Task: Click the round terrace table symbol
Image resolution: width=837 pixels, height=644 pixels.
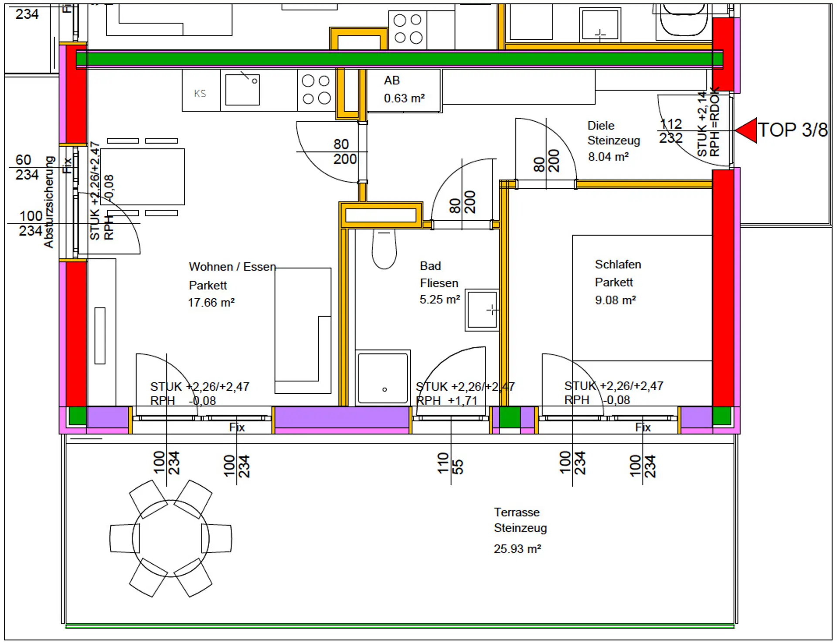Action: (170, 538)
